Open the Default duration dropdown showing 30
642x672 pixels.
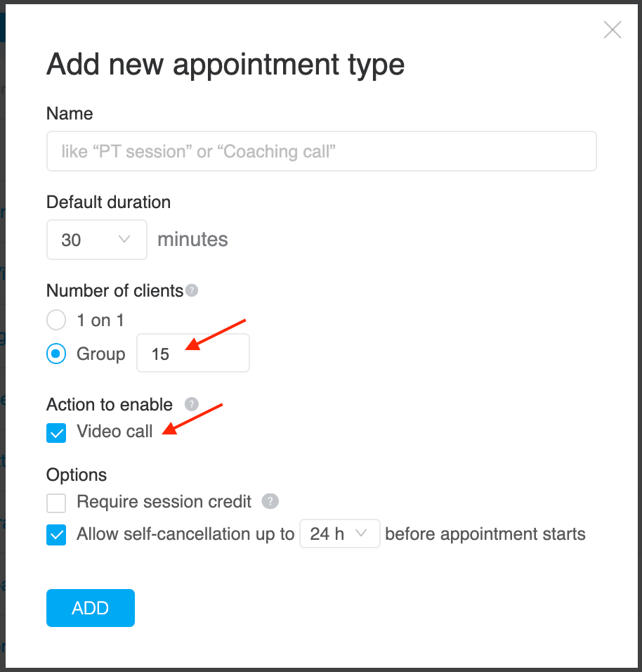[x=97, y=240]
